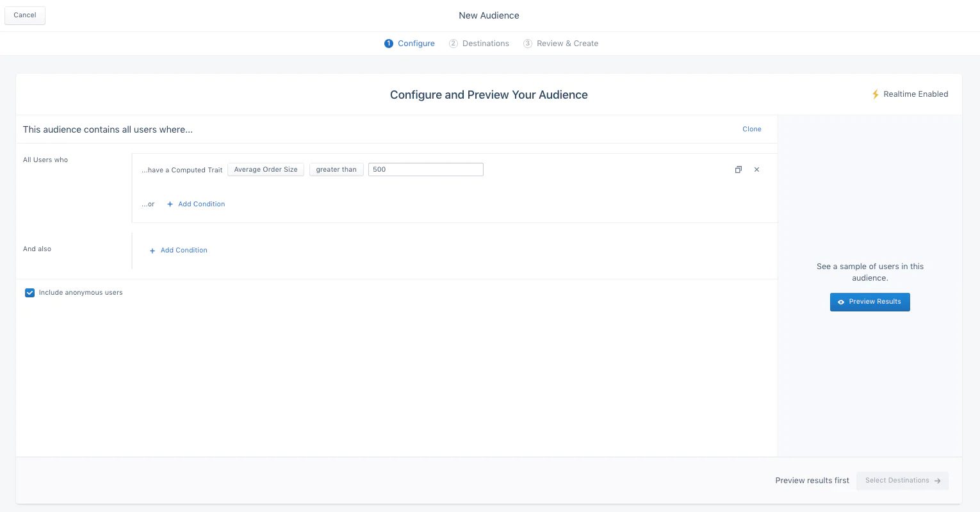Click the plus icon in And also row
The image size is (980, 512).
[x=152, y=251]
